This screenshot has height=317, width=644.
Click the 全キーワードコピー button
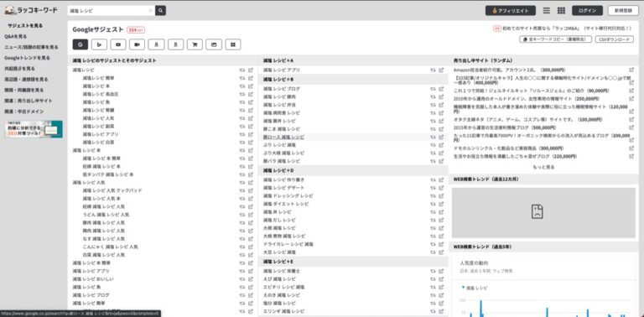point(556,39)
